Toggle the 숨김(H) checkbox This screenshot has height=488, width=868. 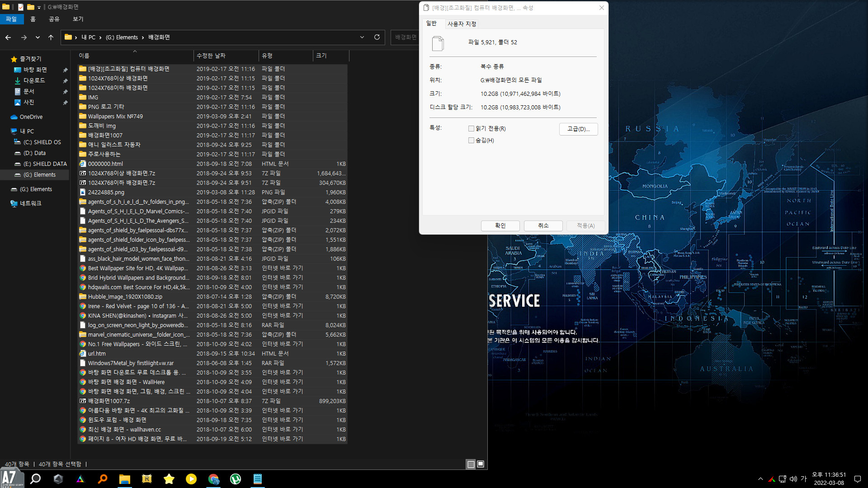coord(472,141)
